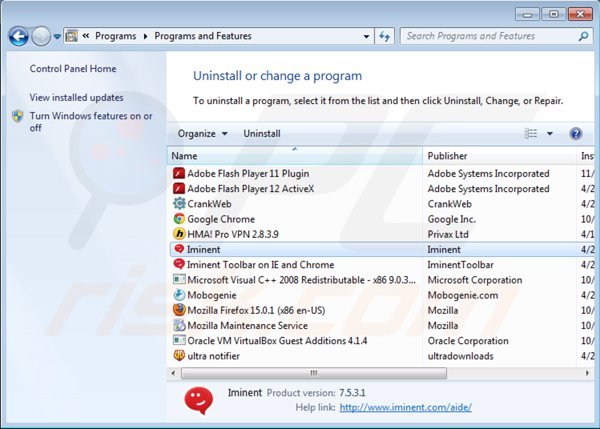This screenshot has height=429, width=600.
Task: Click the refresh button beside address bar
Action: (x=385, y=36)
